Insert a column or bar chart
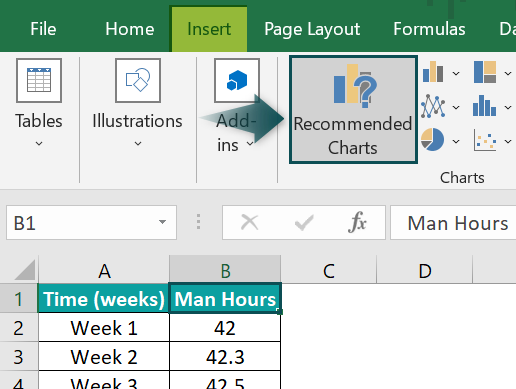 click(433, 72)
